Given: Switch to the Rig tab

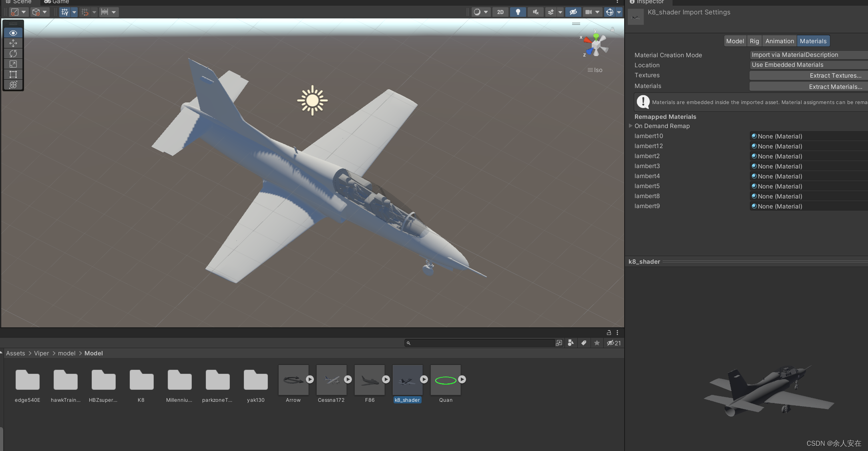Looking at the screenshot, I should click(754, 41).
